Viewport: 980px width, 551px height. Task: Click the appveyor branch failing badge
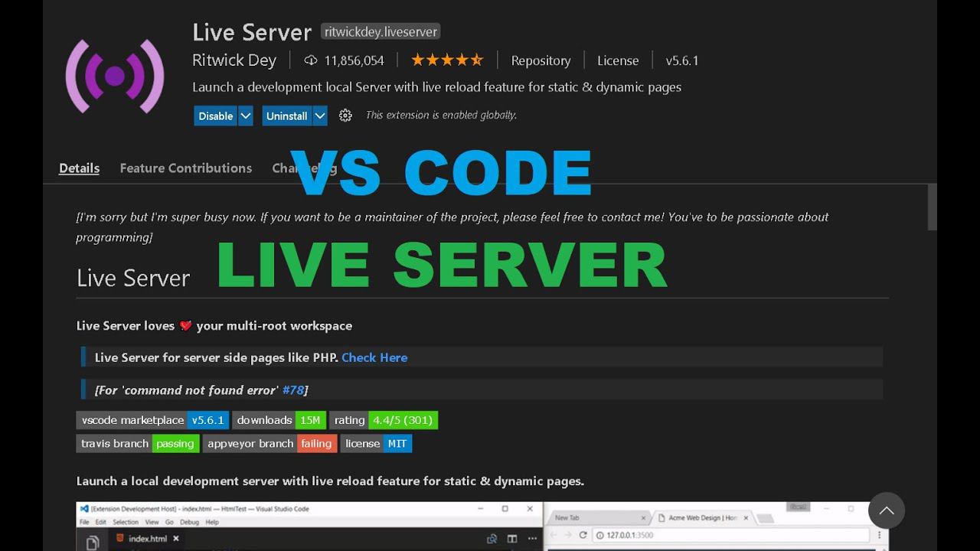coord(270,443)
